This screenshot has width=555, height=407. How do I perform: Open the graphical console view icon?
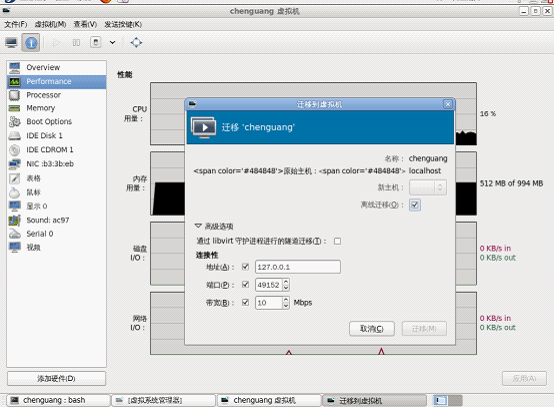11,43
